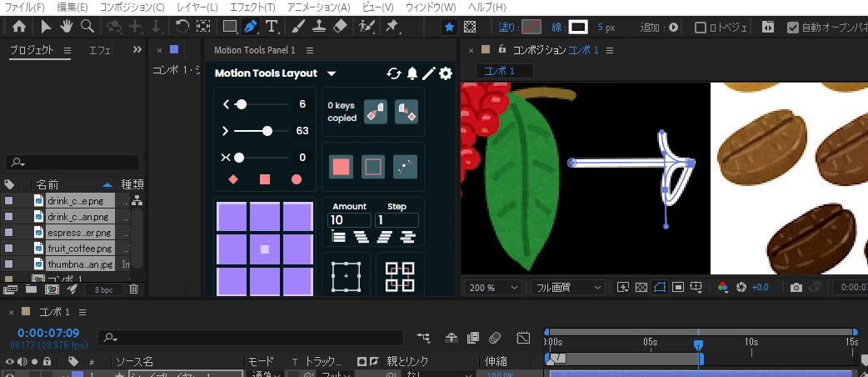Select the Zoom magnifier tool

click(87, 26)
